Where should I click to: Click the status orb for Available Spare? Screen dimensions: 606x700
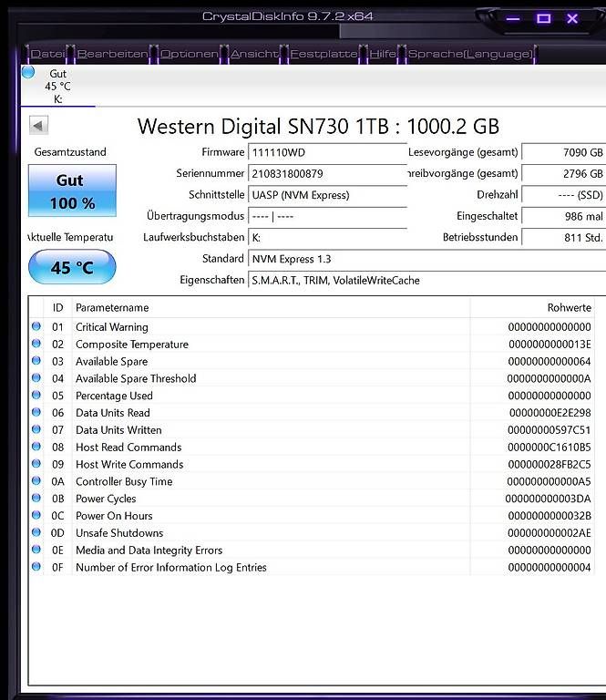point(36,361)
